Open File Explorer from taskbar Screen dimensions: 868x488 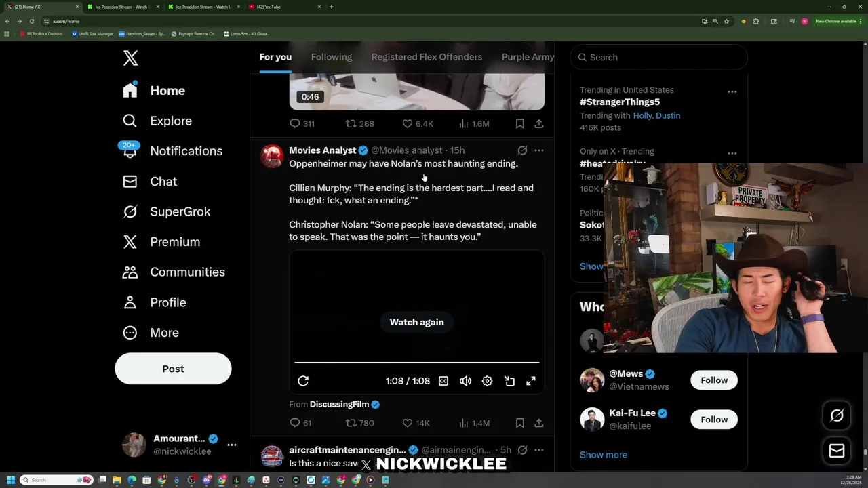coord(117,480)
